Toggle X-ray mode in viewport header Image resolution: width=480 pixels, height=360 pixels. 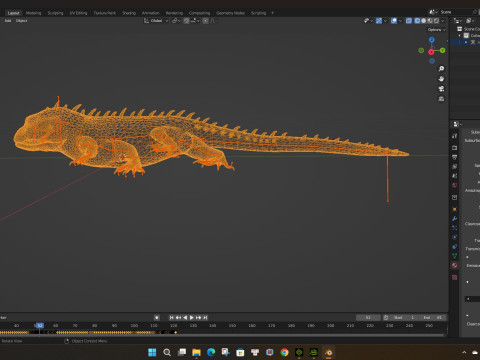(409, 21)
